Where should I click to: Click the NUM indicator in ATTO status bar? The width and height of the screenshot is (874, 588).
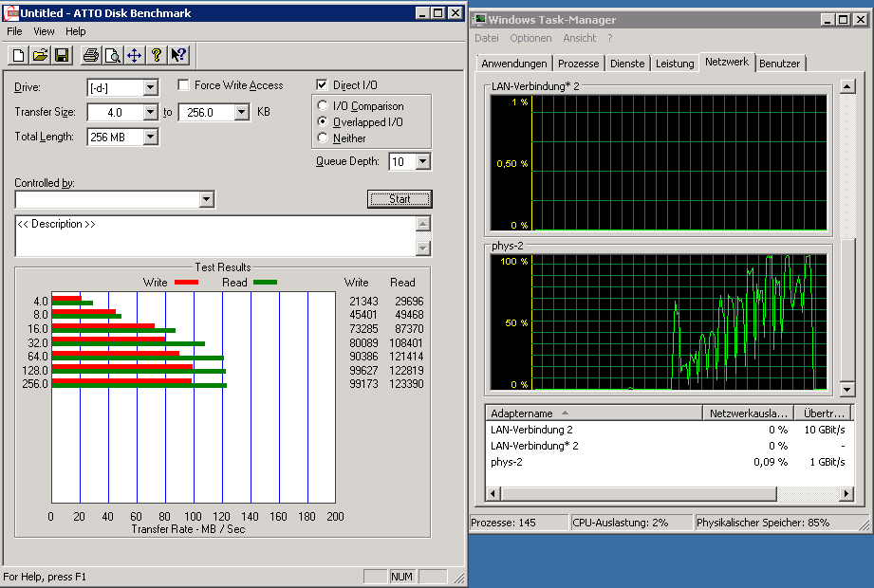[x=401, y=577]
